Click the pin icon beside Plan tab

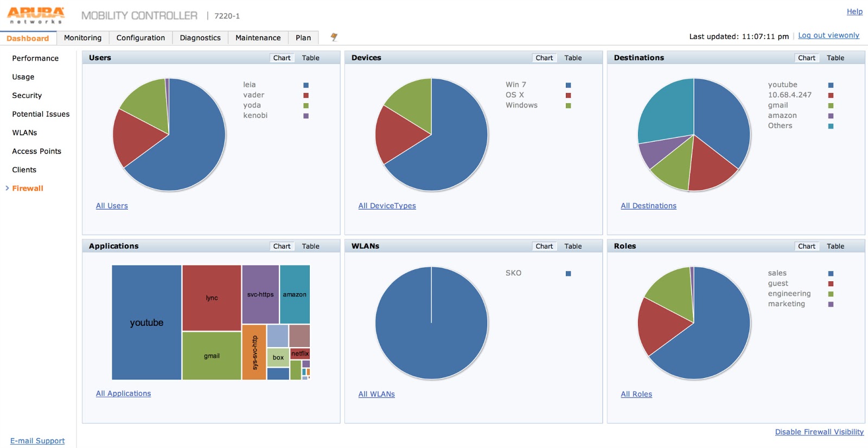(334, 37)
